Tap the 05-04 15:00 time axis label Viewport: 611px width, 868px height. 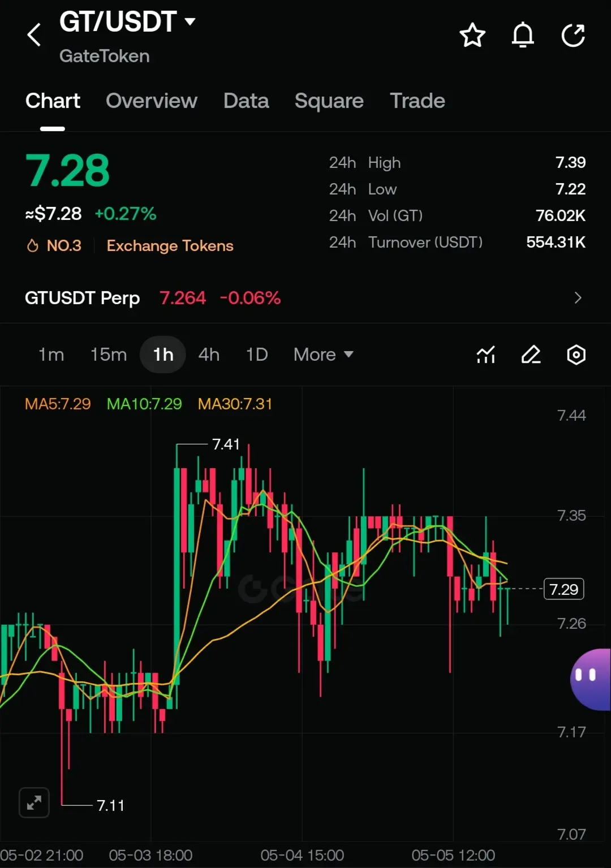(302, 855)
